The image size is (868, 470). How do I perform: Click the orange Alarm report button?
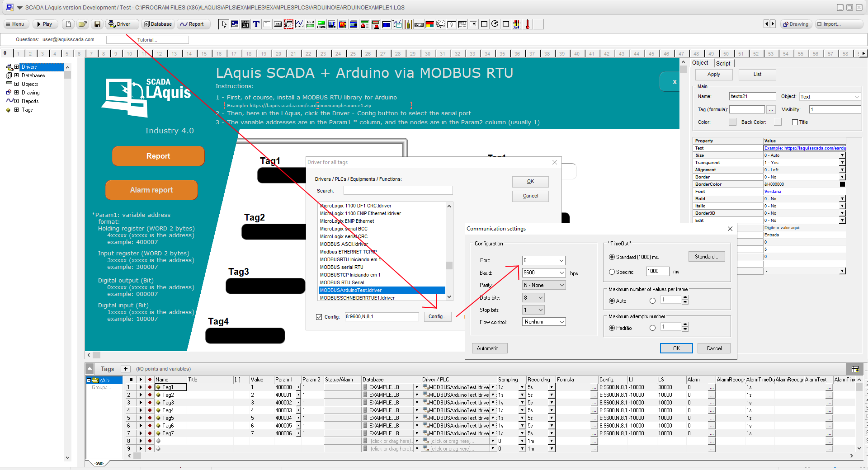pyautogui.click(x=151, y=190)
